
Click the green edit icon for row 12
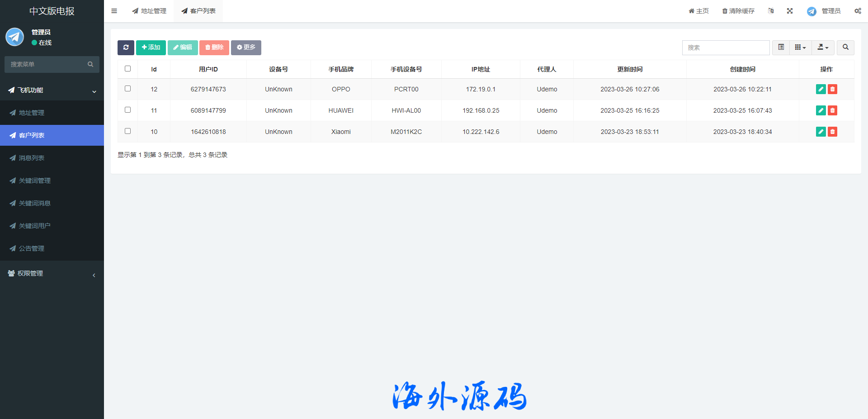pos(821,89)
